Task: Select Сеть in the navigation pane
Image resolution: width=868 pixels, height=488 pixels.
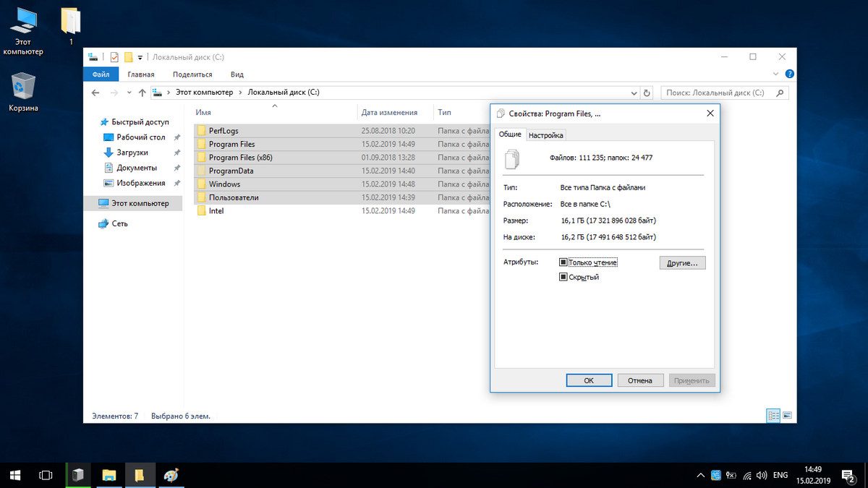Action: coord(113,223)
